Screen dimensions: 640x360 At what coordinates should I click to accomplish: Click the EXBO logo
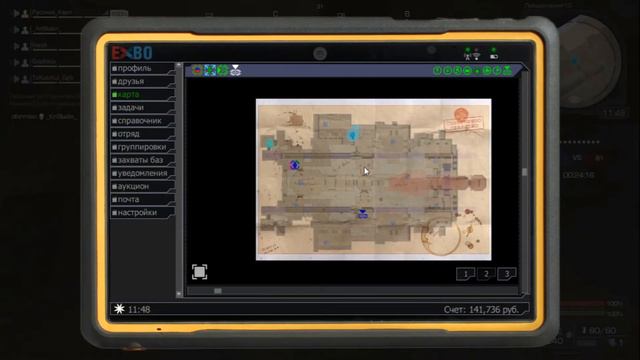132,53
